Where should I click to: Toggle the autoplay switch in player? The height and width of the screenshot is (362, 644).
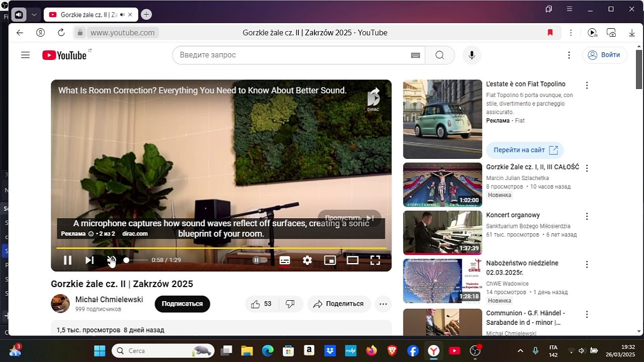click(x=260, y=260)
